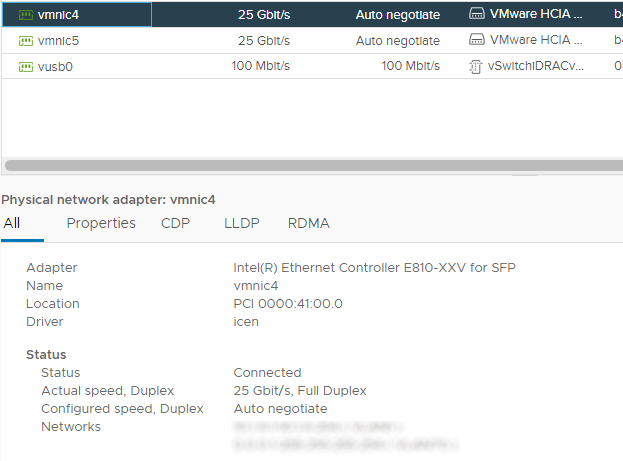Select the vmnic5 adapter row
The width and height of the screenshot is (623, 461).
point(312,41)
